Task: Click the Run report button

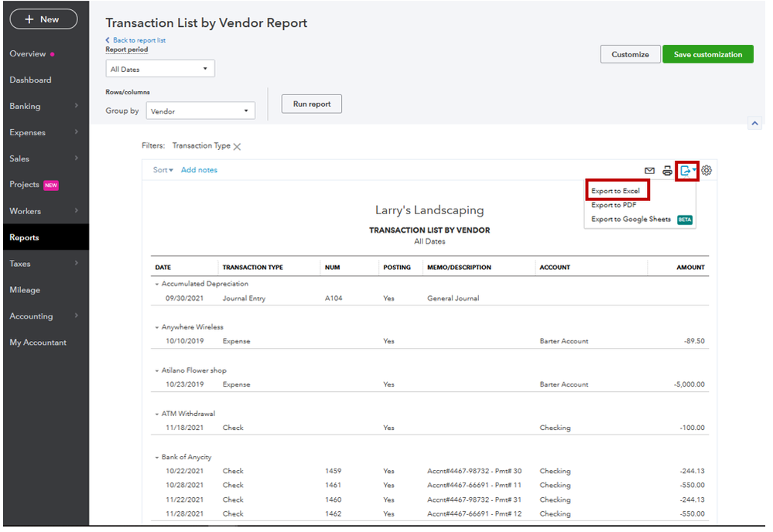Action: point(312,104)
